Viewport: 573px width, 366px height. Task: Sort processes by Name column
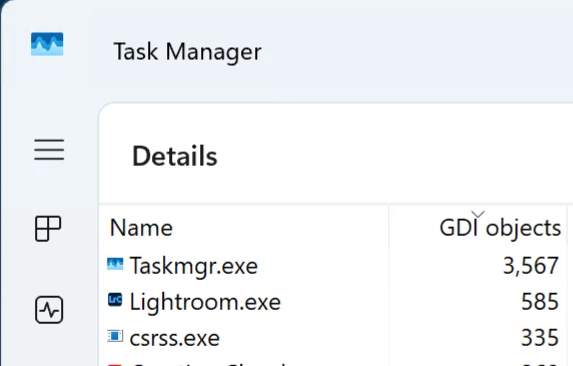coord(141,228)
